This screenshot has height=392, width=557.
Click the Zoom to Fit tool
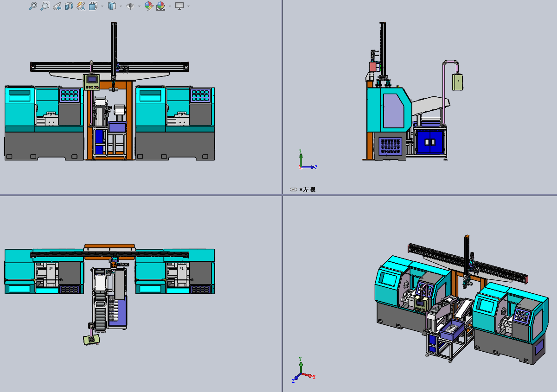(x=32, y=6)
